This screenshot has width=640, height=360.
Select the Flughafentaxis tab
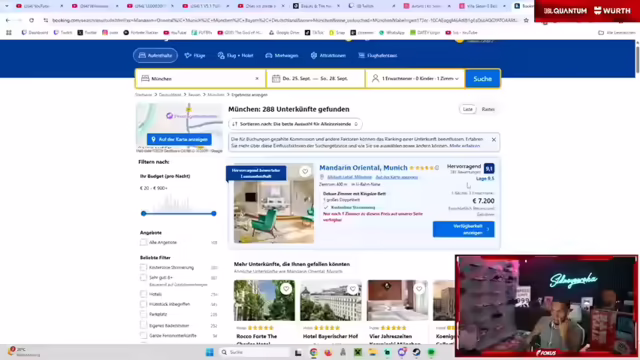pyautogui.click(x=378, y=56)
